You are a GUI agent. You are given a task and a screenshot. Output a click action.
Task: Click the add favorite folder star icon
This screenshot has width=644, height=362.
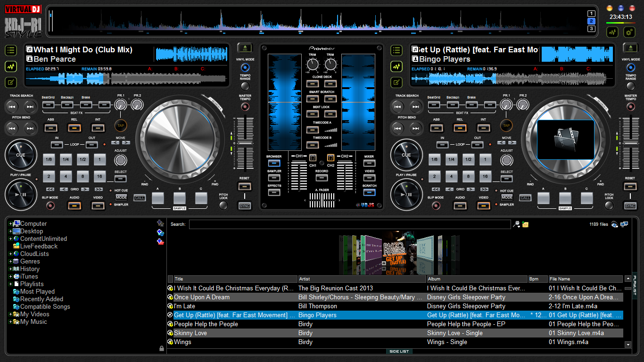coord(160,223)
